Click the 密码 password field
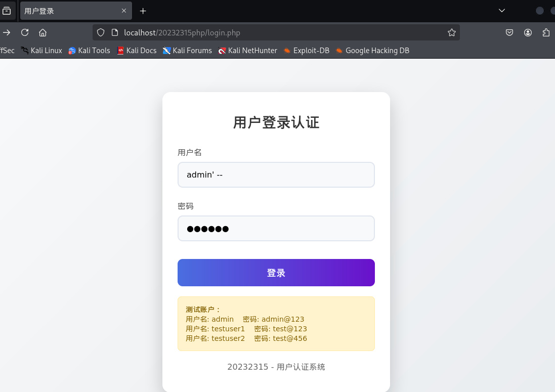This screenshot has height=392, width=555. (276, 229)
